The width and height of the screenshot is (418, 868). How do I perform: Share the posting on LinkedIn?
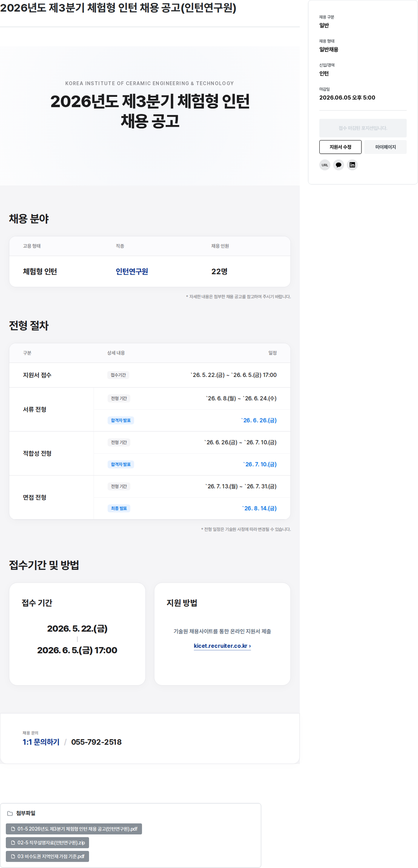352,165
